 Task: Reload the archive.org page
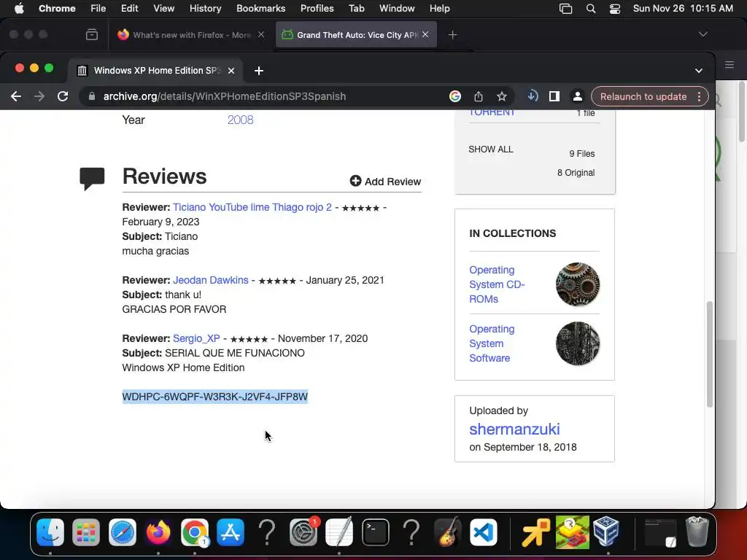pyautogui.click(x=63, y=96)
